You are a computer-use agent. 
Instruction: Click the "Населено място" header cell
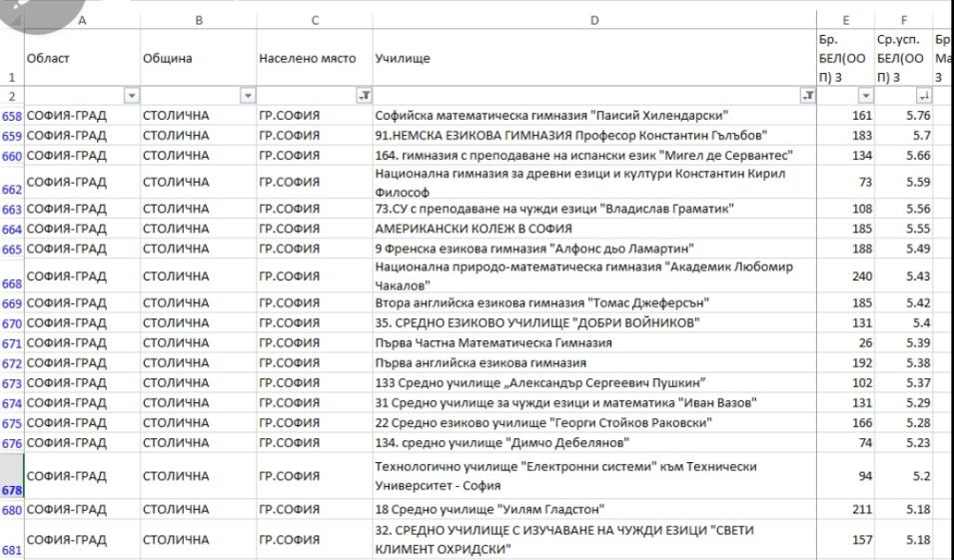click(x=313, y=59)
